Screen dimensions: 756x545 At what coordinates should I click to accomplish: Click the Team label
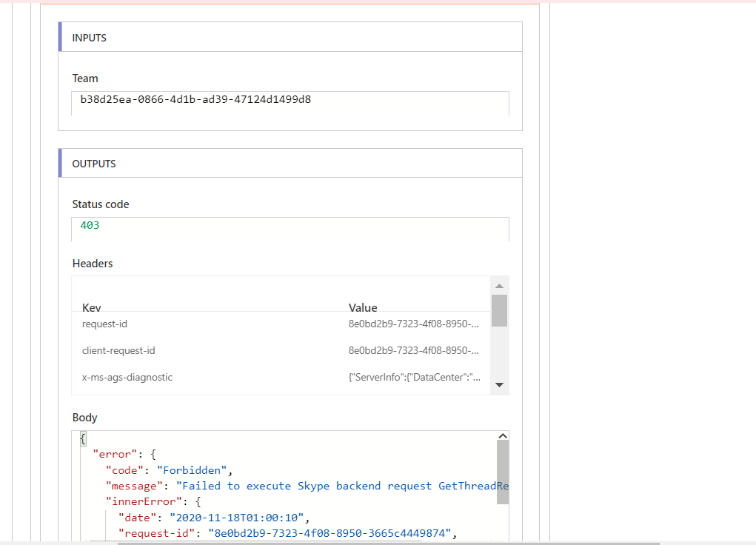(85, 78)
